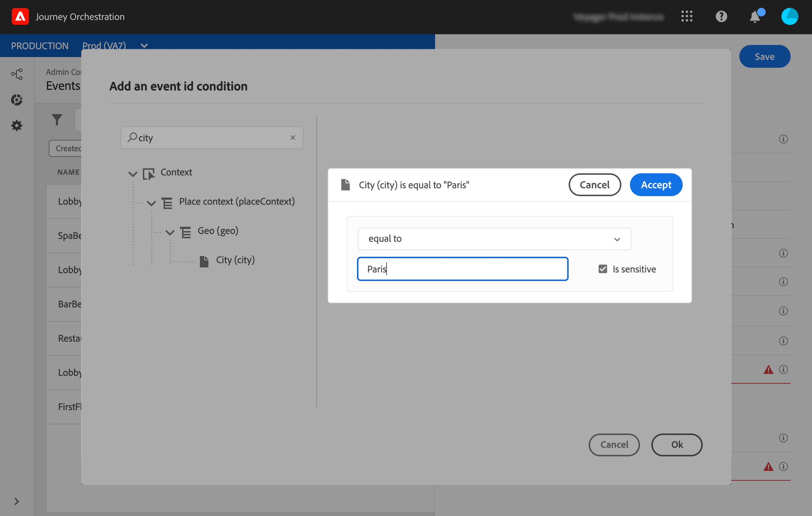The height and width of the screenshot is (516, 812).
Task: Click the user profile avatar
Action: pyautogui.click(x=790, y=16)
